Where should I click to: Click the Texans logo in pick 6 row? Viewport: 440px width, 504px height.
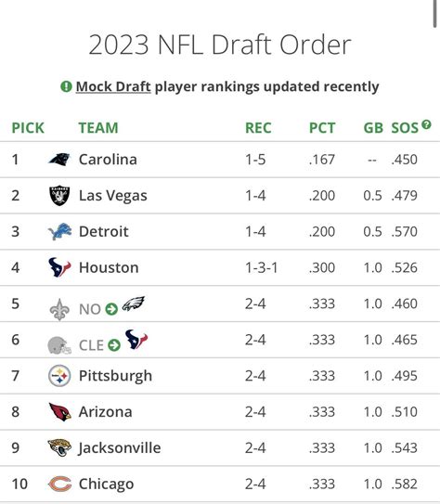pos(136,340)
